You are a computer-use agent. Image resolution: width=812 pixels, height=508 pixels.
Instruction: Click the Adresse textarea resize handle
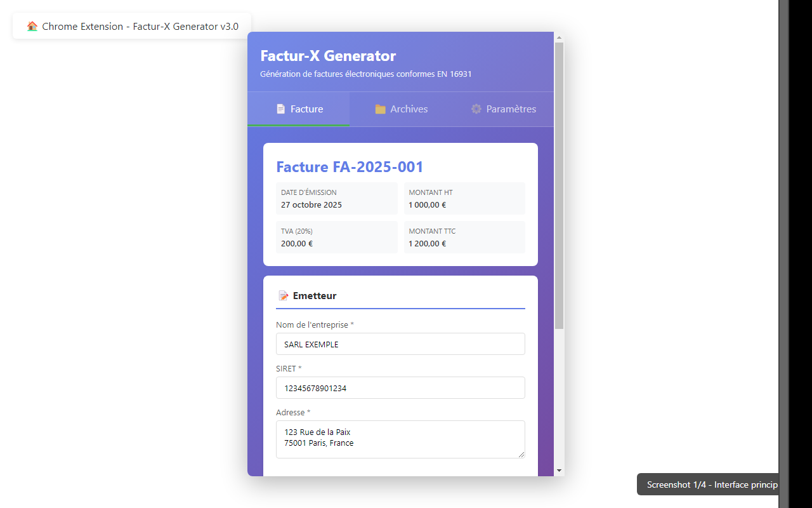[521, 455]
